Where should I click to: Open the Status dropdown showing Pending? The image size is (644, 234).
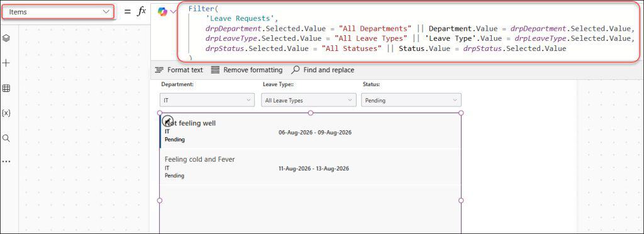click(x=411, y=100)
